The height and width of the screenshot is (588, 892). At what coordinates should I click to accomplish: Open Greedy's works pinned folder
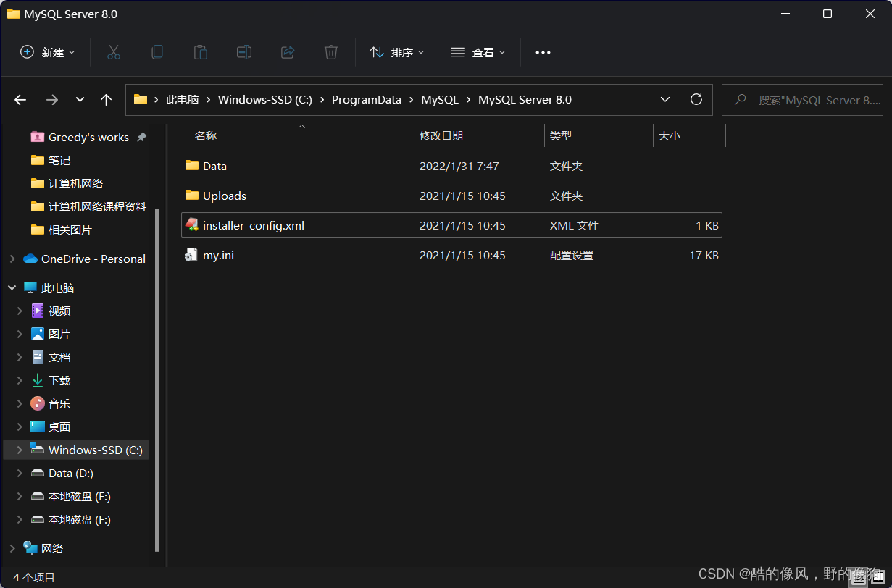coord(88,137)
